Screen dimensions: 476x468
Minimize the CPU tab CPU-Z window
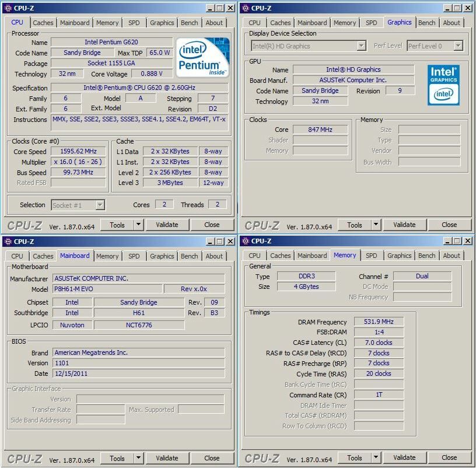pyautogui.click(x=210, y=8)
